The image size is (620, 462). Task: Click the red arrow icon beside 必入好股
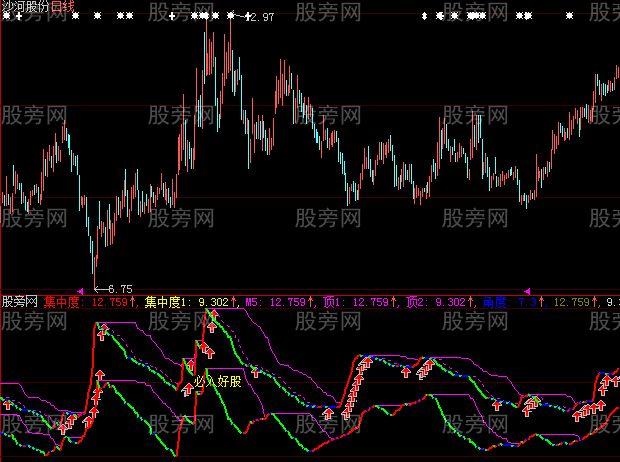(x=188, y=390)
